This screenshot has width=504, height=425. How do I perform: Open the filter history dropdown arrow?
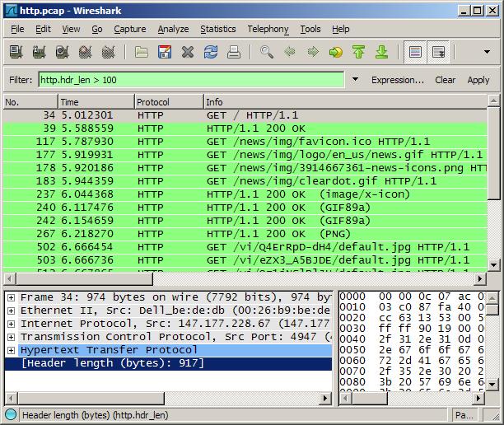pyautogui.click(x=355, y=79)
